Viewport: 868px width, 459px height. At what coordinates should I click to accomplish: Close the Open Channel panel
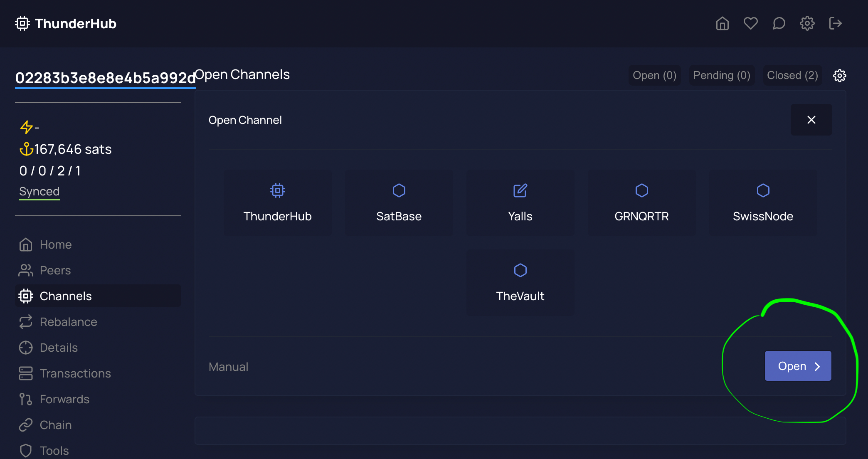(x=811, y=120)
